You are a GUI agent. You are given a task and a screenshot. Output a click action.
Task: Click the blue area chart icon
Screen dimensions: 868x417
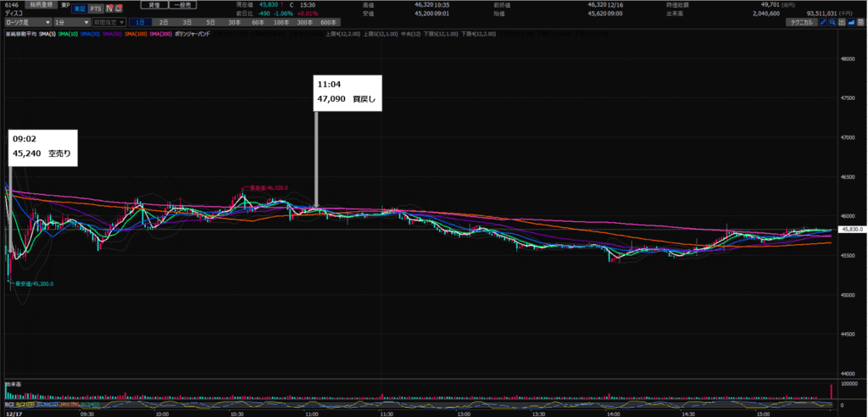[x=852, y=22]
